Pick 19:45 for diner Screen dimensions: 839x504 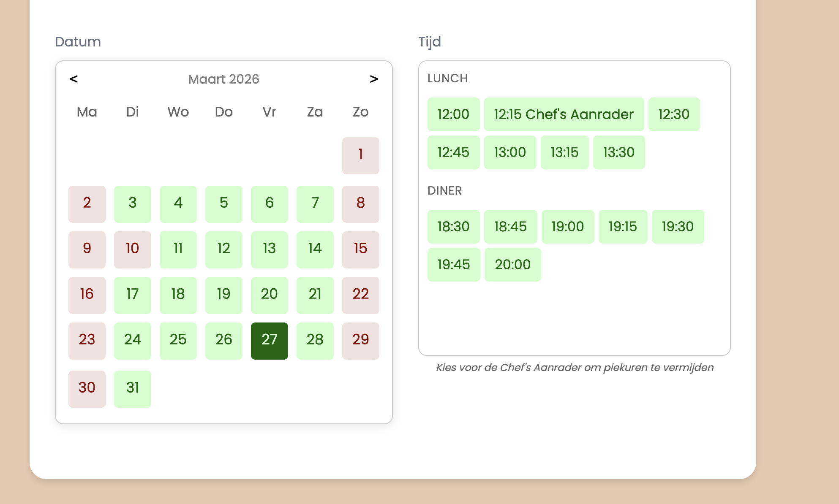tap(453, 265)
